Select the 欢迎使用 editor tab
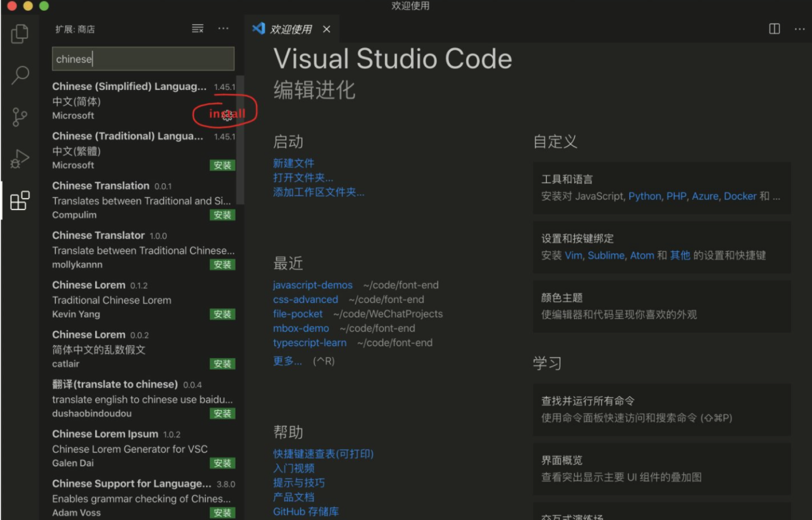The image size is (812, 520). (x=290, y=29)
